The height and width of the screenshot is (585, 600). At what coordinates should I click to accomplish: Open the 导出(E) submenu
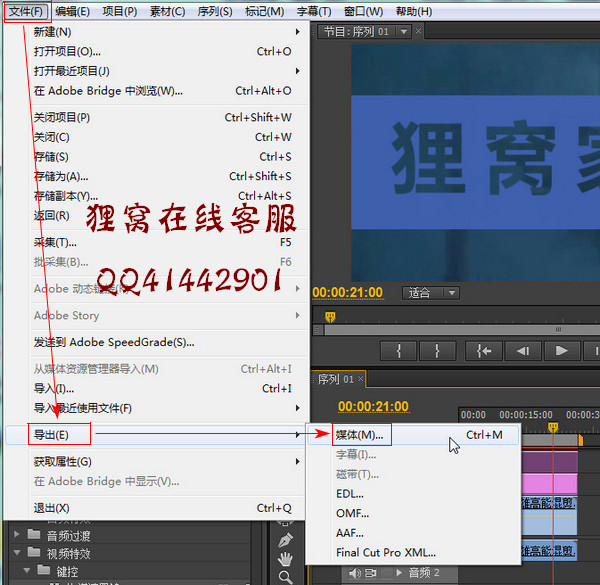155,435
